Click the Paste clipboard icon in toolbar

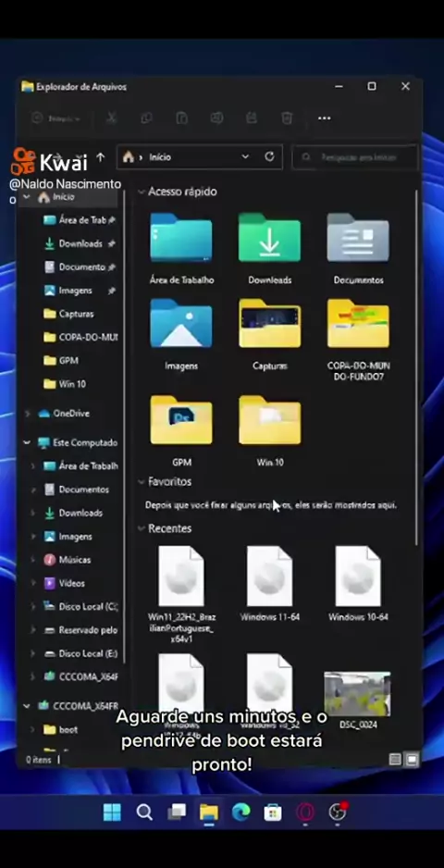coord(181,118)
